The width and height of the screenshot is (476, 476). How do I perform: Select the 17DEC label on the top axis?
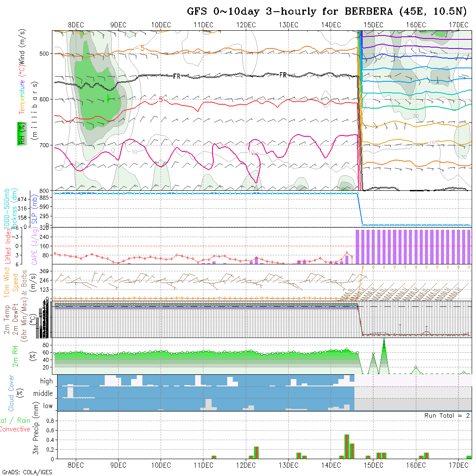(458, 25)
